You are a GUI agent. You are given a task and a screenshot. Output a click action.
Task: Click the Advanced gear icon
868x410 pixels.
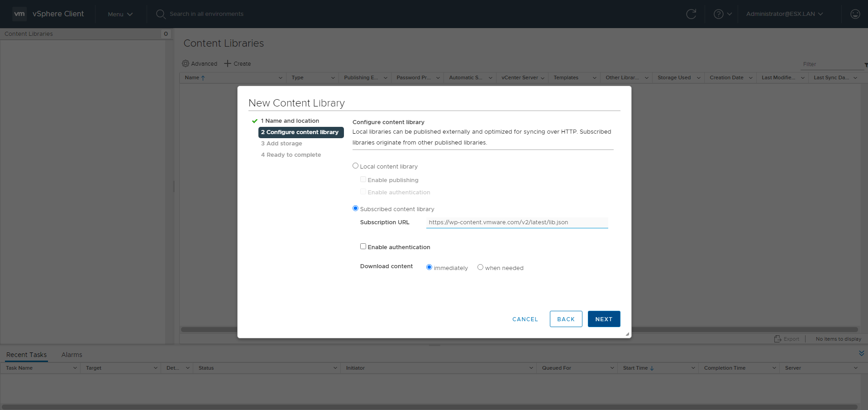tap(186, 63)
